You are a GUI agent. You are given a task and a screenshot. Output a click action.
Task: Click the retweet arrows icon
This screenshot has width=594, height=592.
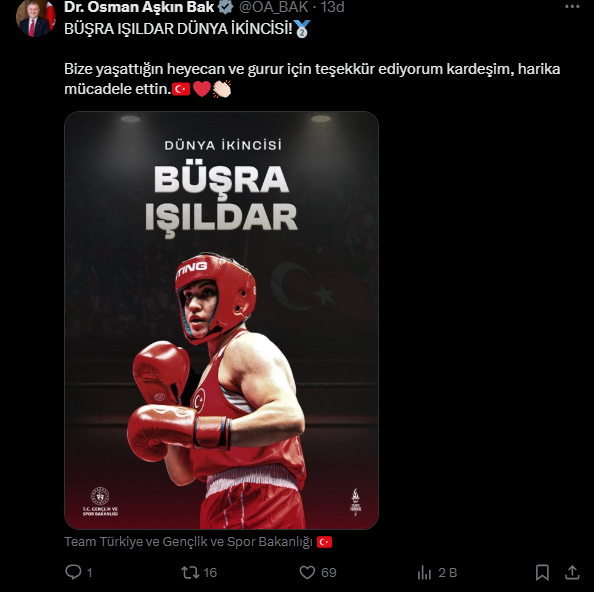190,572
